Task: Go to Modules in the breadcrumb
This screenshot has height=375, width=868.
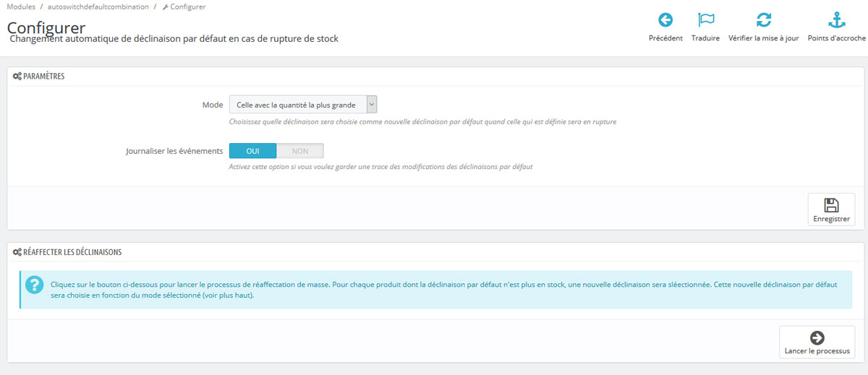Action: [x=21, y=7]
